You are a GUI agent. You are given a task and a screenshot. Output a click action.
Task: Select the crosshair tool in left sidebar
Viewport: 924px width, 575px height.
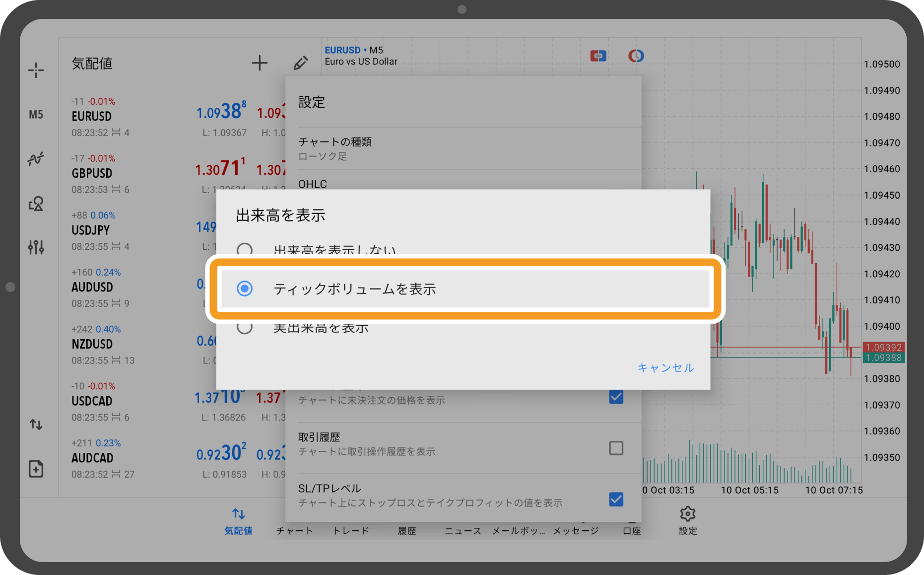pos(36,70)
